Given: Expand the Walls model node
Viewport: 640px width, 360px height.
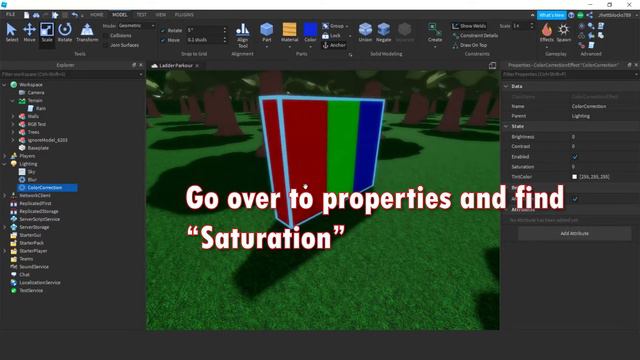Looking at the screenshot, I should [13, 116].
